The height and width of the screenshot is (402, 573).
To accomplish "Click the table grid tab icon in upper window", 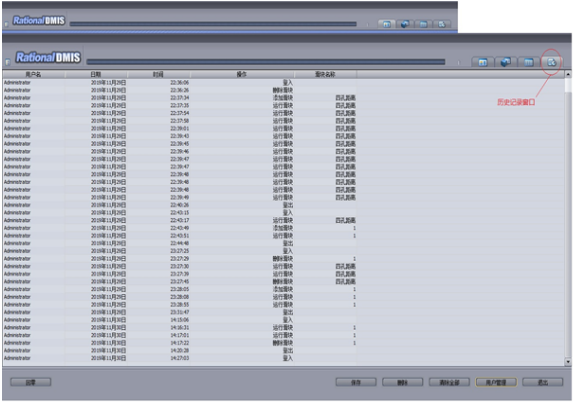I will [423, 24].
